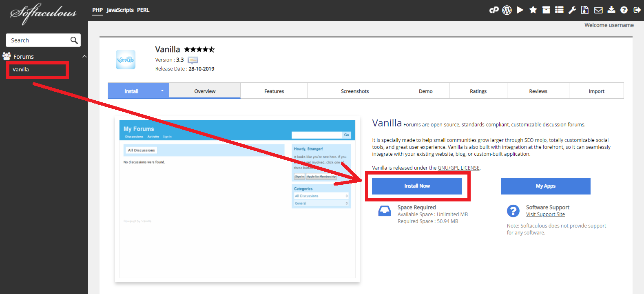The height and width of the screenshot is (294, 644).
Task: Open the zipped file backups icon
Action: pyautogui.click(x=585, y=10)
